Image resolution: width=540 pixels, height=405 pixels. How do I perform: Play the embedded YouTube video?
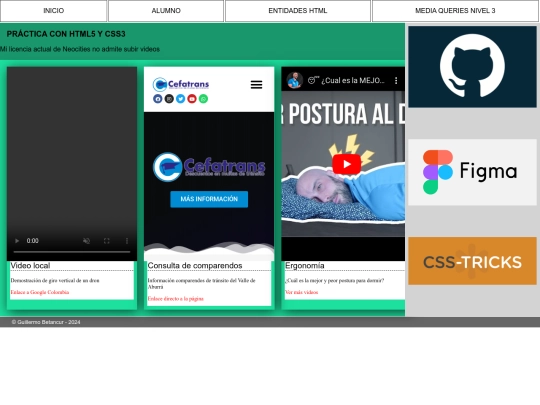346,164
